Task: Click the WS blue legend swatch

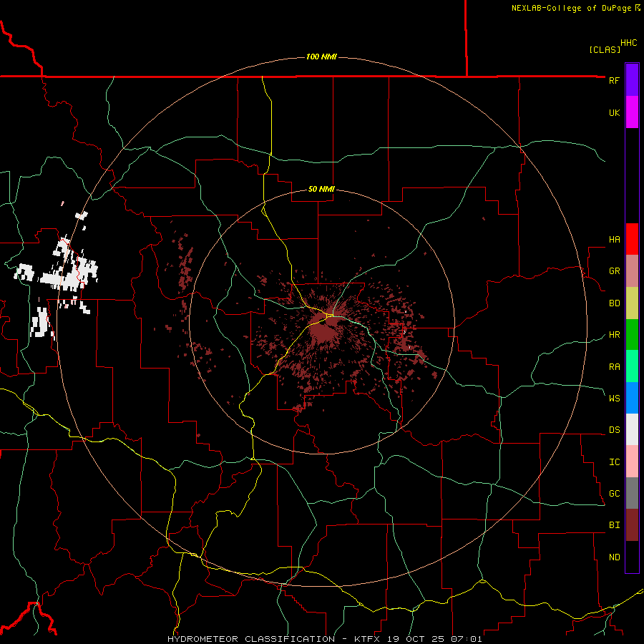Action: (x=632, y=398)
